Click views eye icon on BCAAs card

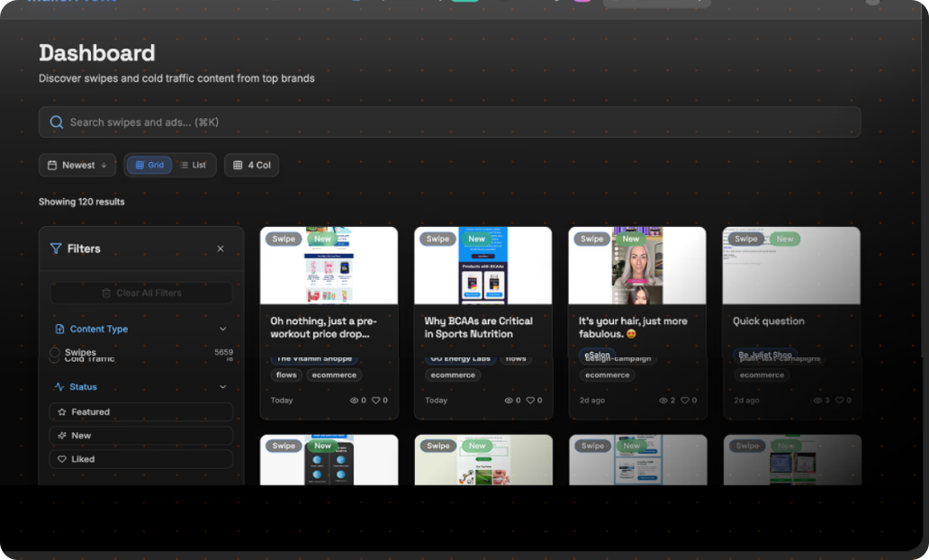[509, 401]
